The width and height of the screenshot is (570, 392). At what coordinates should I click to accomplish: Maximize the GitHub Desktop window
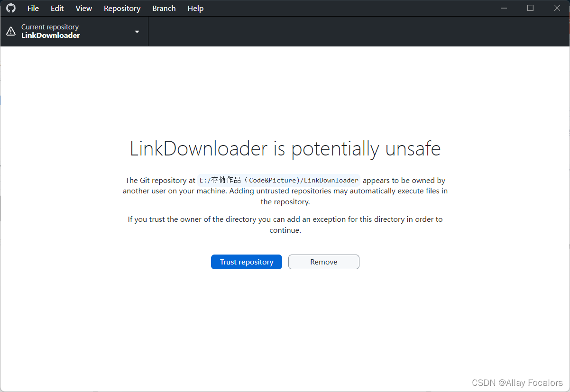pos(530,8)
